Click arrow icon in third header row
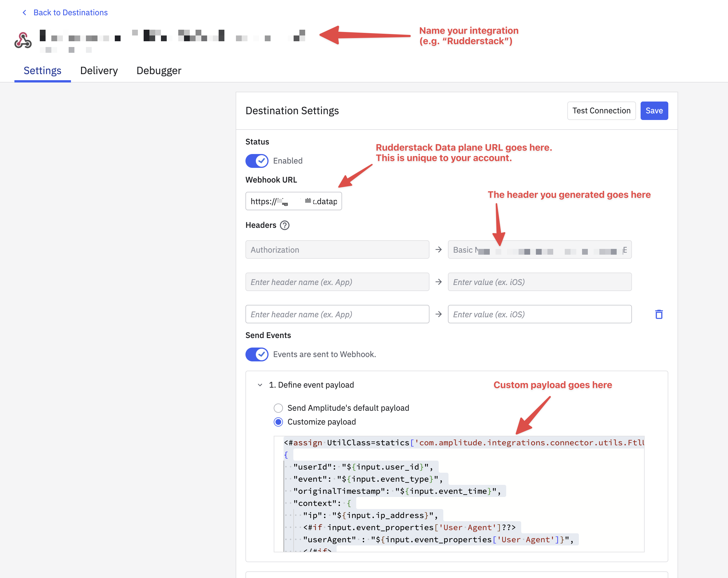The image size is (728, 578). (x=438, y=314)
